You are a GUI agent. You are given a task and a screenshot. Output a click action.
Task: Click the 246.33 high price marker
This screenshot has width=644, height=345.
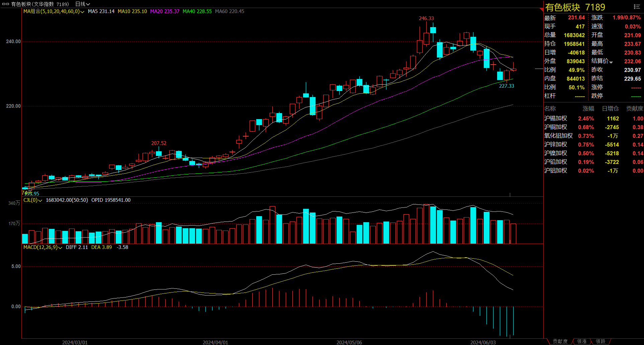click(426, 18)
